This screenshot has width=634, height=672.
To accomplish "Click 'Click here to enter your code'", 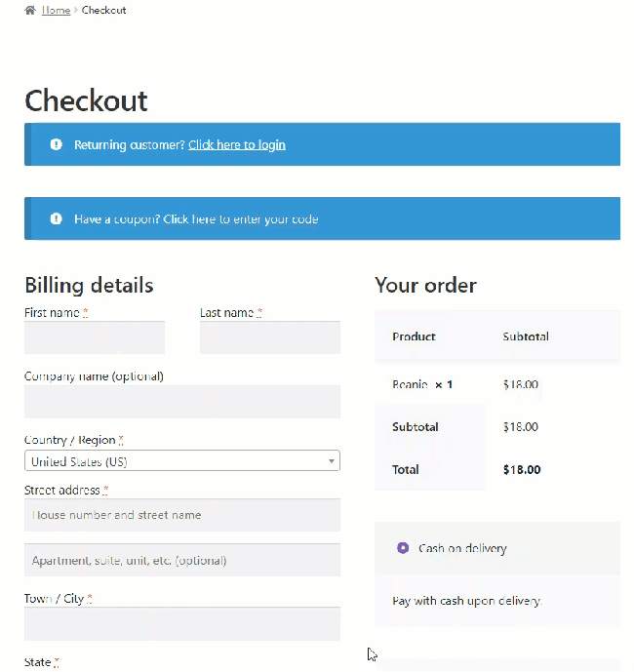I will click(x=241, y=219).
